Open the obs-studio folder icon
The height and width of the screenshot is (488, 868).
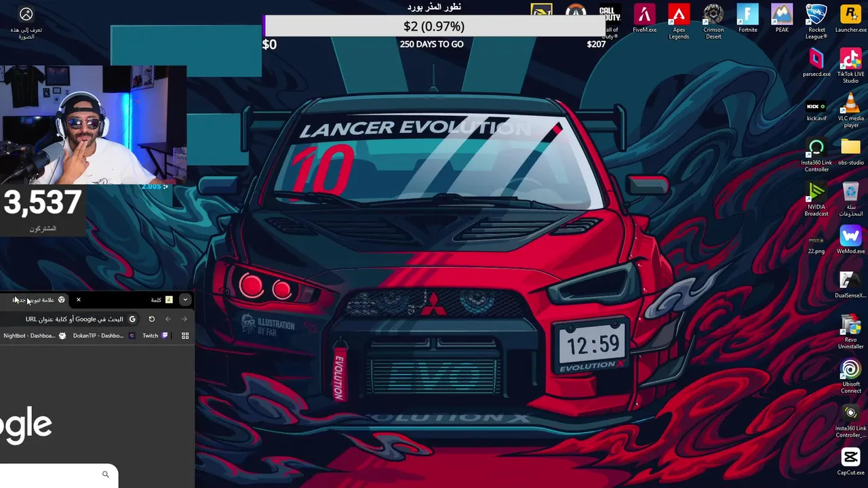tap(850, 151)
